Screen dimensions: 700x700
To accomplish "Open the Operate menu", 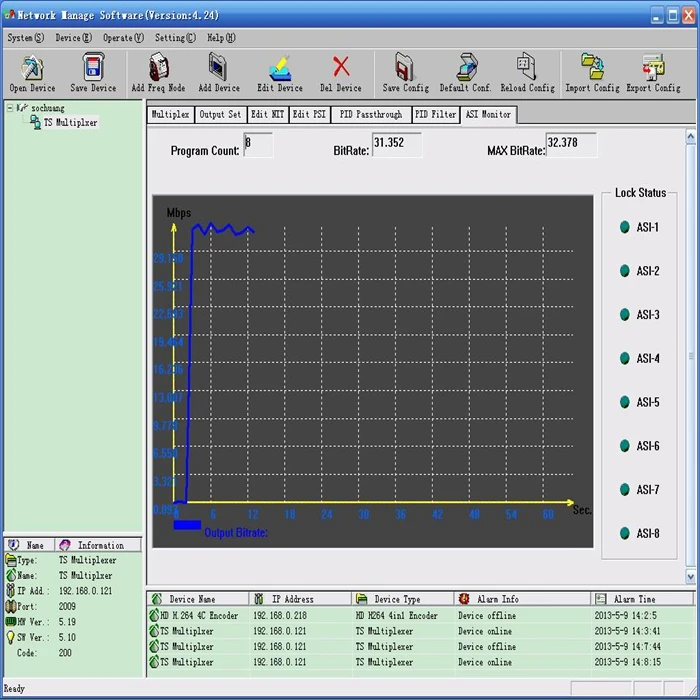I will (x=123, y=38).
